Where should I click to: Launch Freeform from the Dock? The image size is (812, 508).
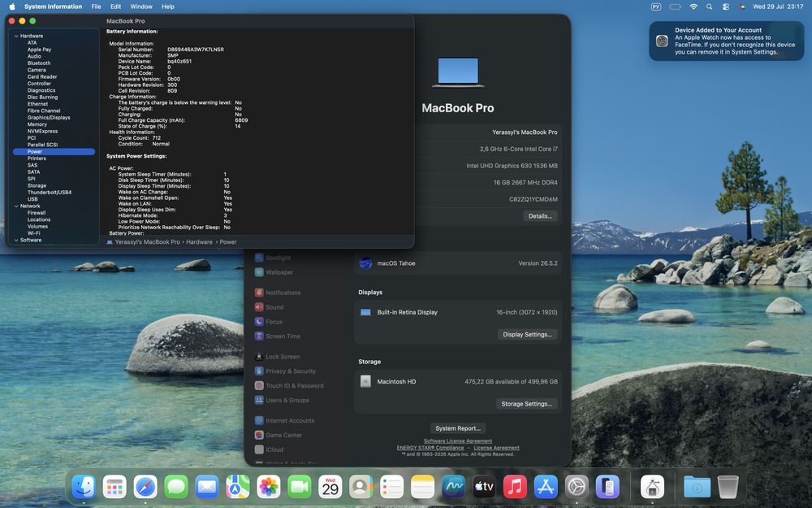coord(454,487)
